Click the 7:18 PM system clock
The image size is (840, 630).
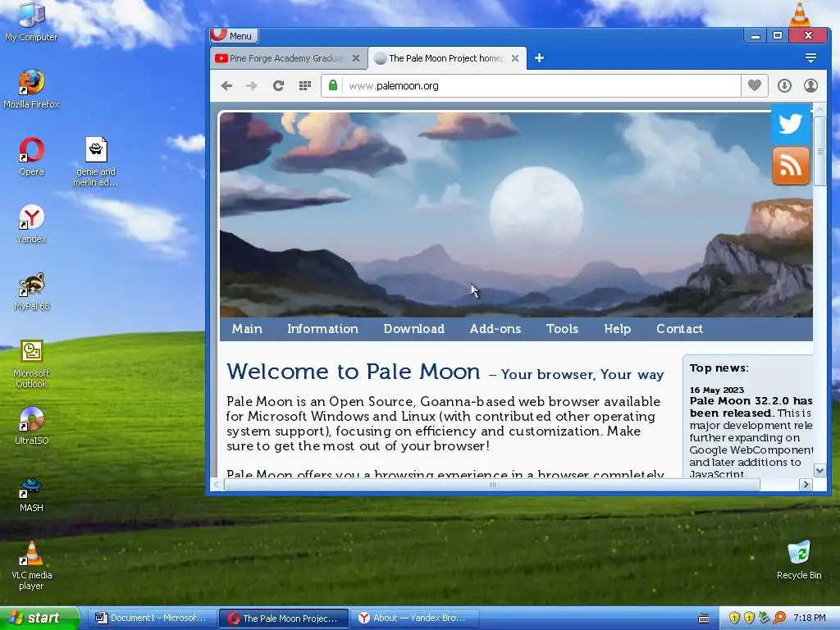coord(810,619)
